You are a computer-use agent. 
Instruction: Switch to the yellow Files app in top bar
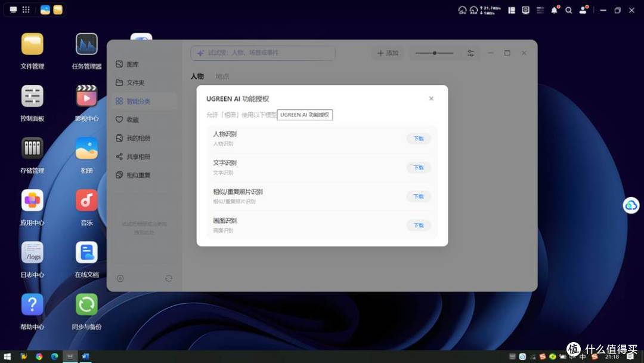[58, 10]
